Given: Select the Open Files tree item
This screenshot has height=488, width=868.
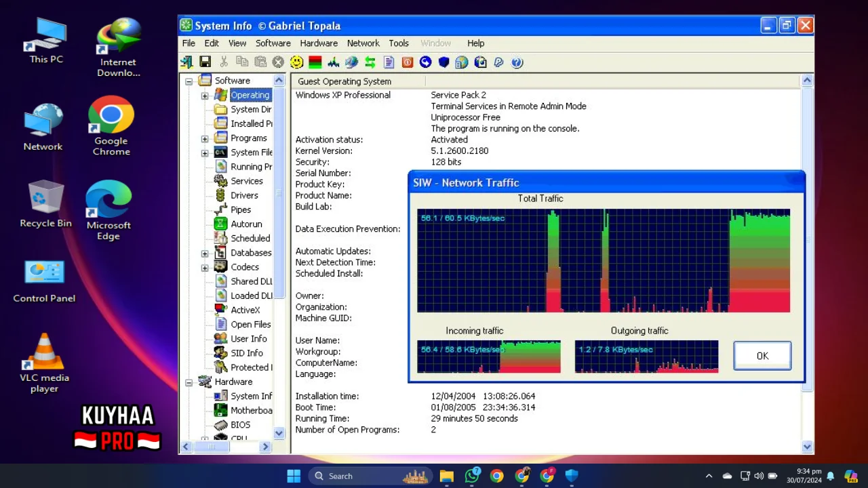Looking at the screenshot, I should click(x=250, y=324).
